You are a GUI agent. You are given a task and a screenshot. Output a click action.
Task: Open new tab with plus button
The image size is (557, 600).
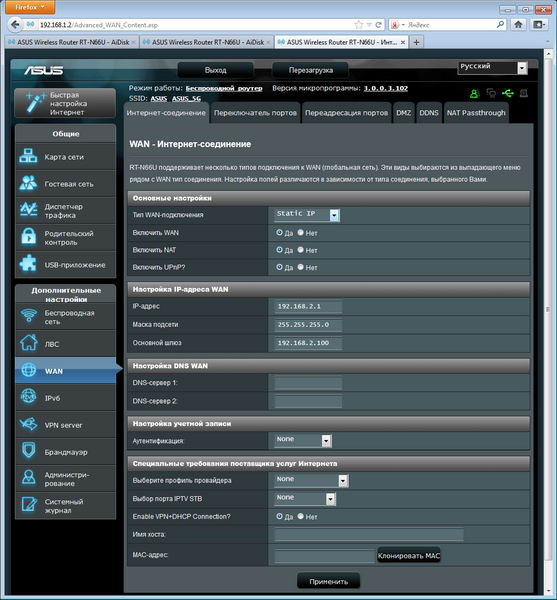(416, 42)
